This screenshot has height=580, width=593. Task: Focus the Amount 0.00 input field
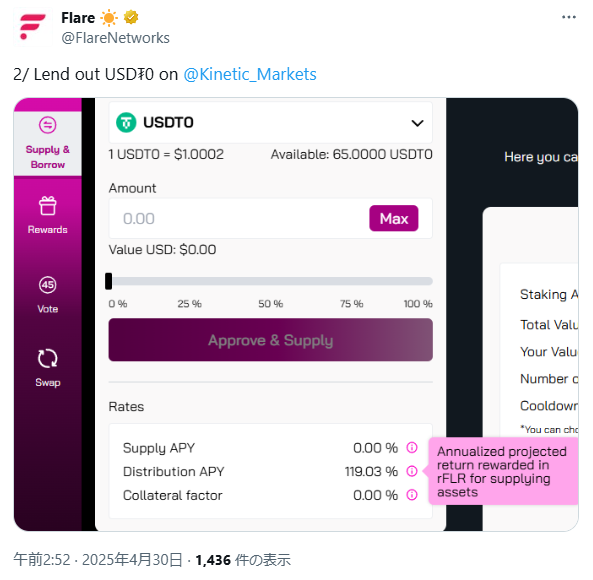[238, 218]
